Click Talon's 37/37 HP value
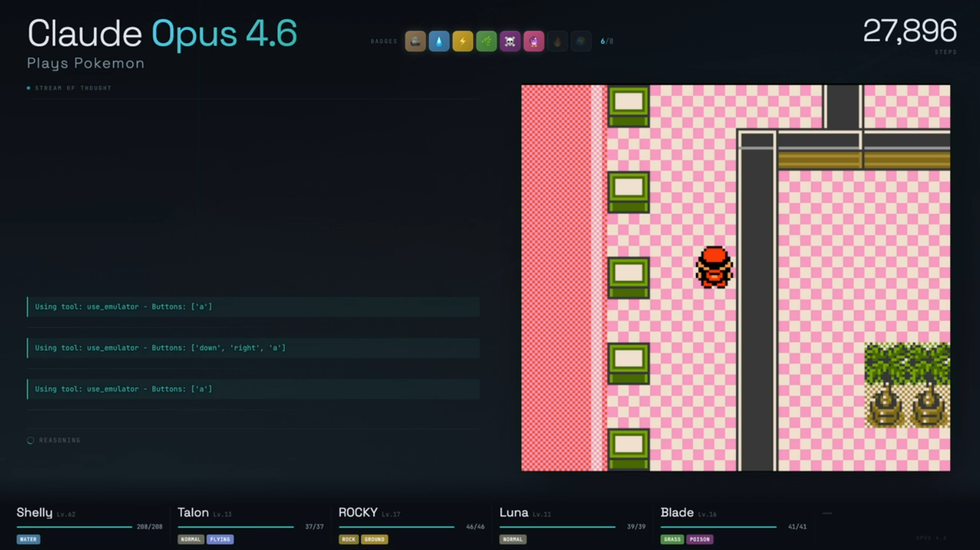This screenshot has width=980, height=550. click(314, 527)
